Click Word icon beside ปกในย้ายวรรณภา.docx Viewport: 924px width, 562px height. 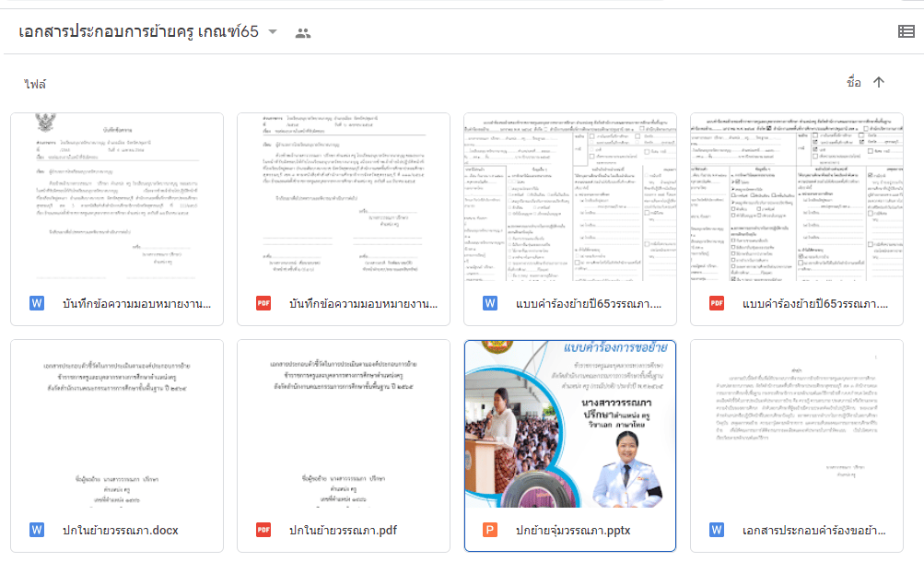pyautogui.click(x=38, y=530)
